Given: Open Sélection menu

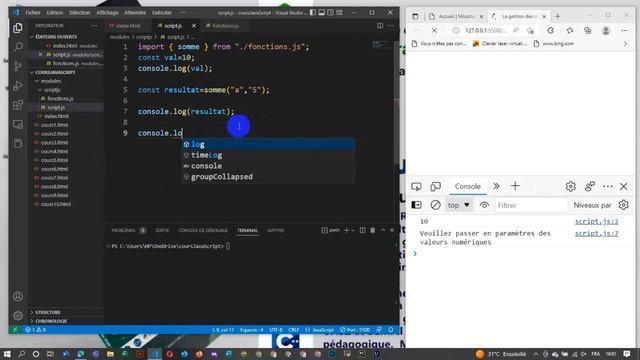Looking at the screenshot, I should pyautogui.click(x=80, y=13).
